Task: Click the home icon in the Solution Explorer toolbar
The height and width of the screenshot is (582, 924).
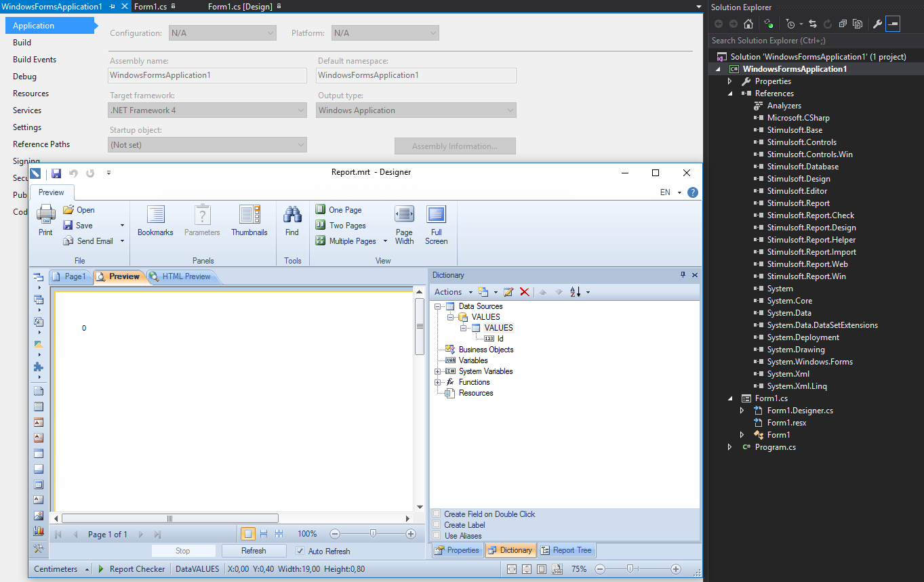Action: 748,24
